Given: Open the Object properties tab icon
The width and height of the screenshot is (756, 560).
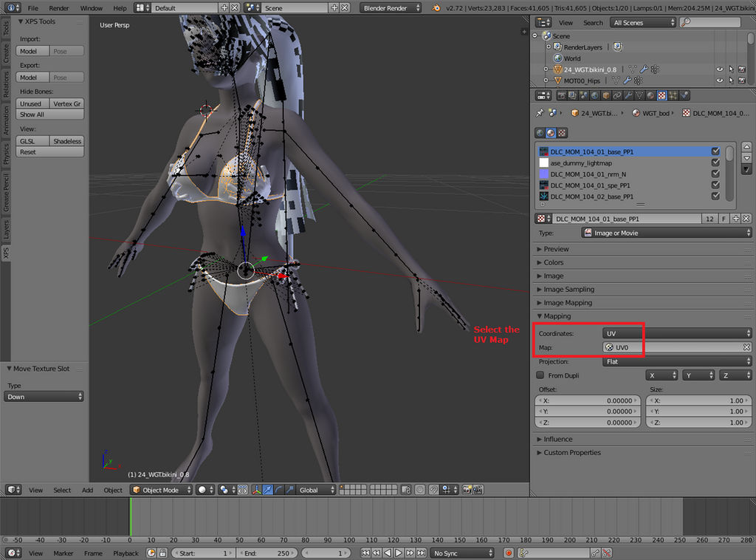Looking at the screenshot, I should click(606, 95).
